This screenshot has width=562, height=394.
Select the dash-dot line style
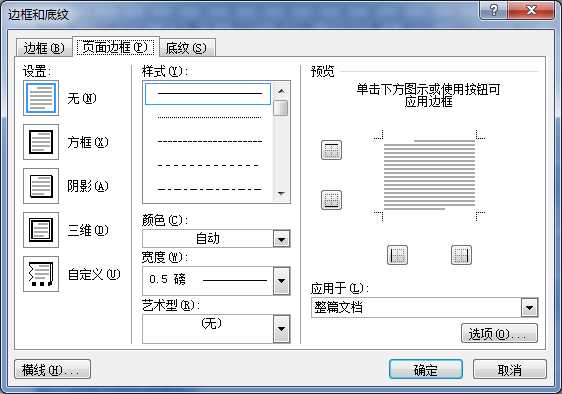209,189
